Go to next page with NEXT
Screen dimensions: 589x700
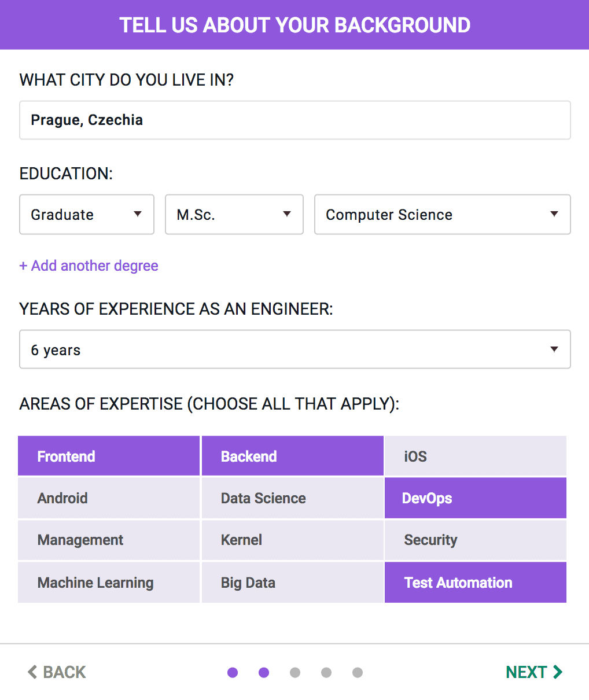tap(533, 672)
